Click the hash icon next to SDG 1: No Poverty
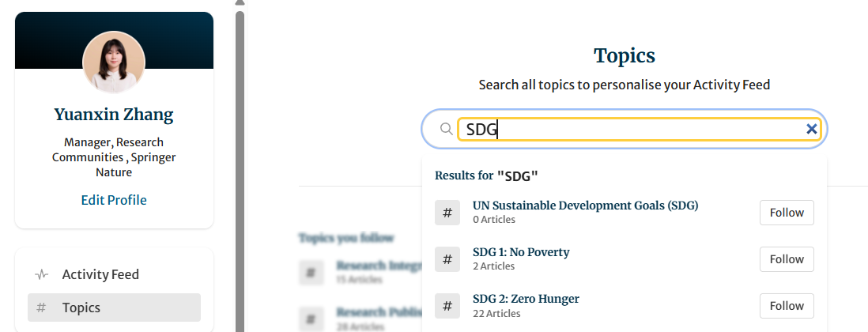The image size is (868, 332). click(x=447, y=259)
